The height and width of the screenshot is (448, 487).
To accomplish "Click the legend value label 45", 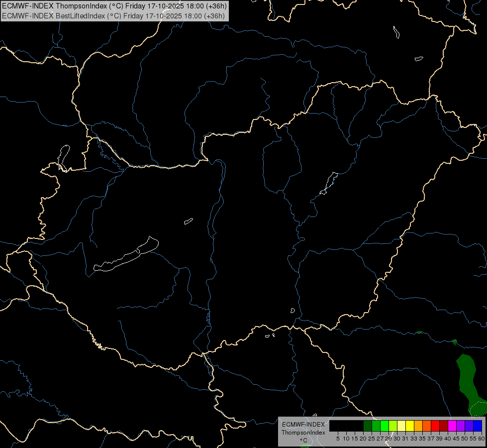I will tap(456, 439).
